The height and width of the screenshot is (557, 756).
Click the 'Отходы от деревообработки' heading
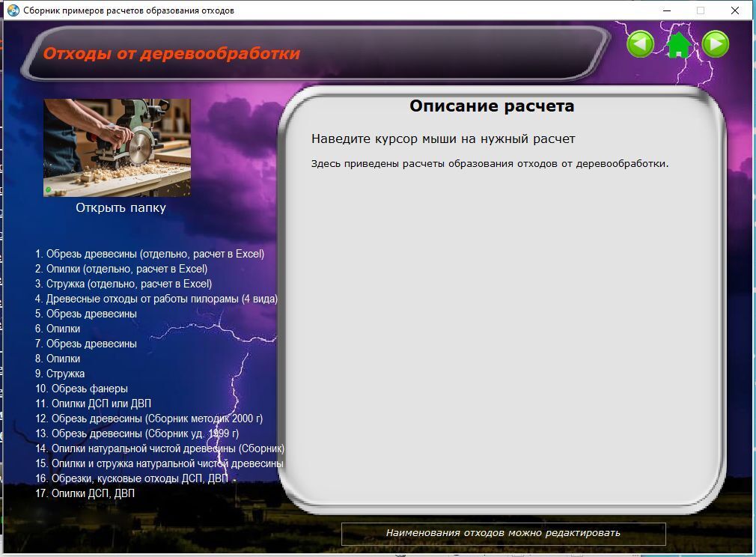click(x=171, y=54)
